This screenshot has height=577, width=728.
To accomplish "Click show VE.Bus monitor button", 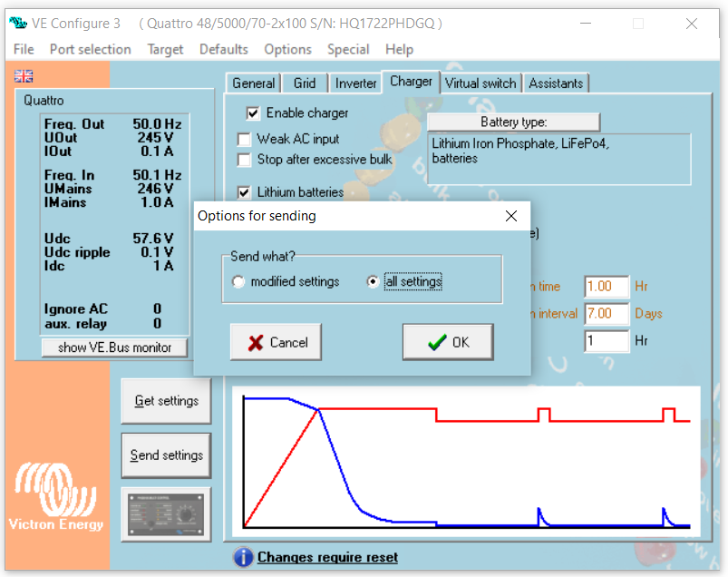I will pyautogui.click(x=114, y=347).
